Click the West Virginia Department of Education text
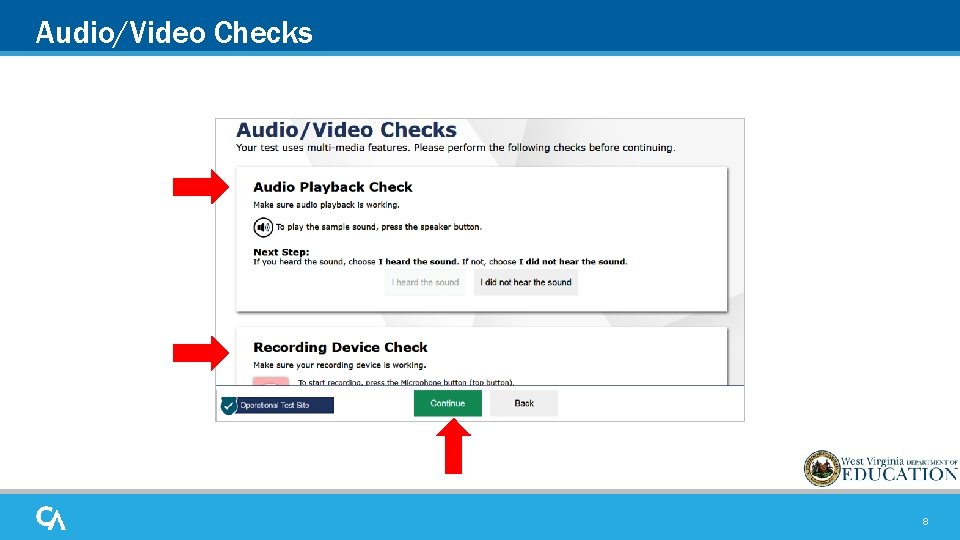Viewport: 960px width, 540px height. tap(899, 469)
